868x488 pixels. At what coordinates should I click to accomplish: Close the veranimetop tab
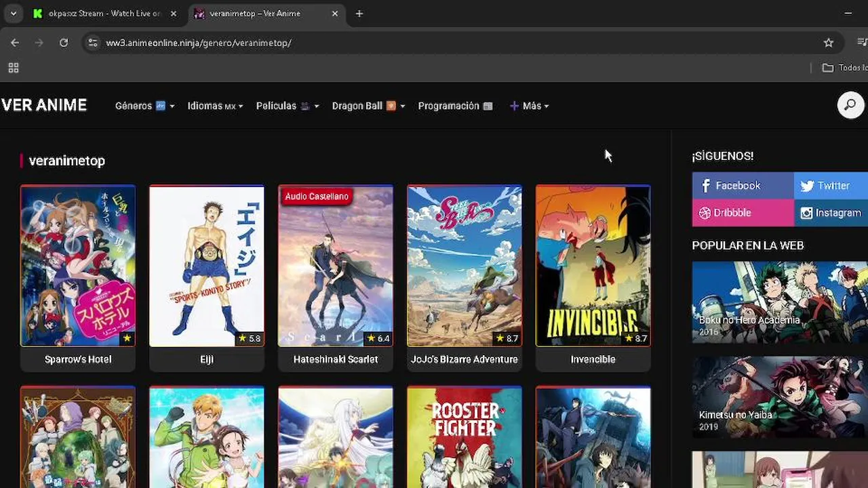click(334, 14)
